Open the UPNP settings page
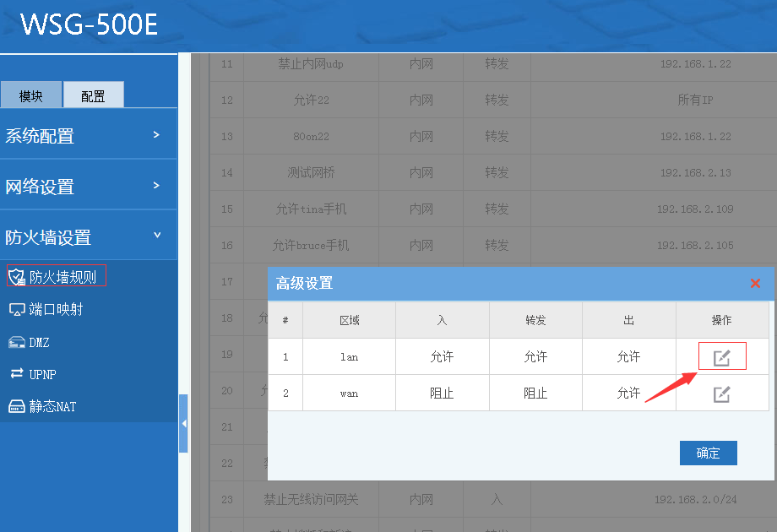777x532 pixels. pos(42,374)
